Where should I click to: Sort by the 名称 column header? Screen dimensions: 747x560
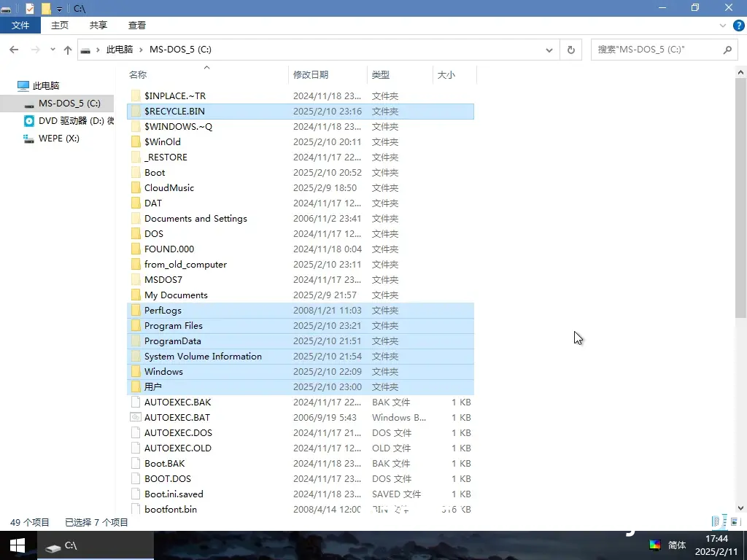[138, 75]
